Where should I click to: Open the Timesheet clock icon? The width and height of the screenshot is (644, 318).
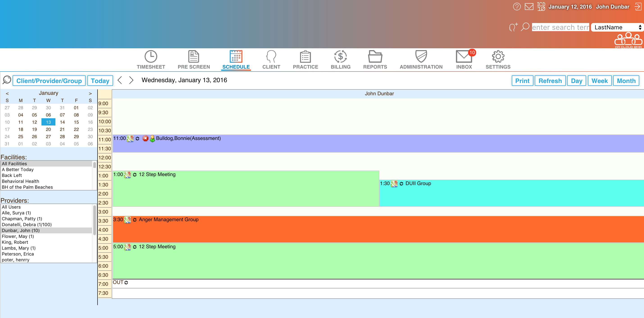[x=151, y=57]
